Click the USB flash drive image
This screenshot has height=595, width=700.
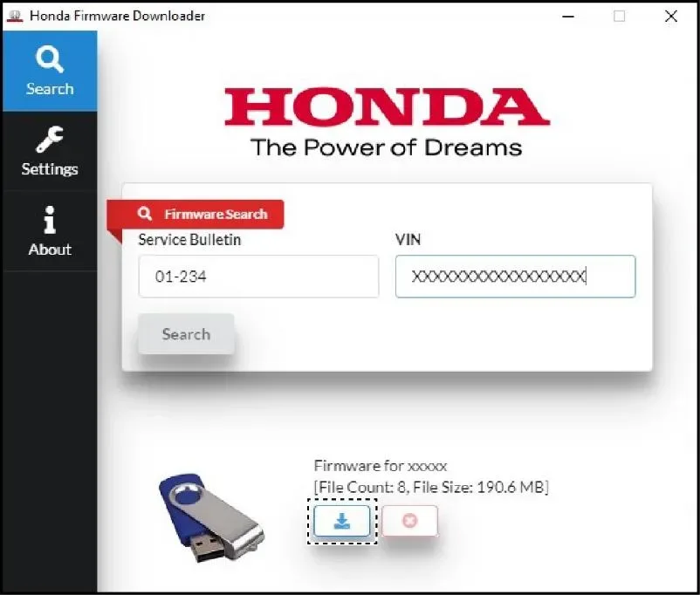click(211, 517)
